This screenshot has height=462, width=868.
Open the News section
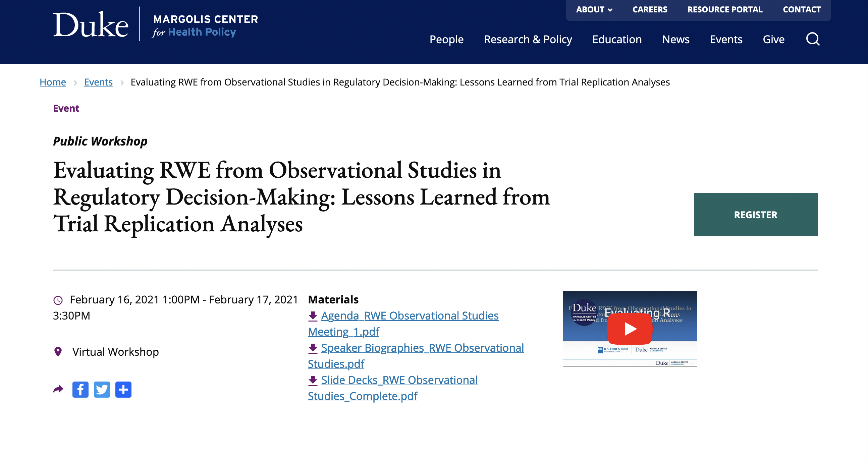(x=675, y=40)
